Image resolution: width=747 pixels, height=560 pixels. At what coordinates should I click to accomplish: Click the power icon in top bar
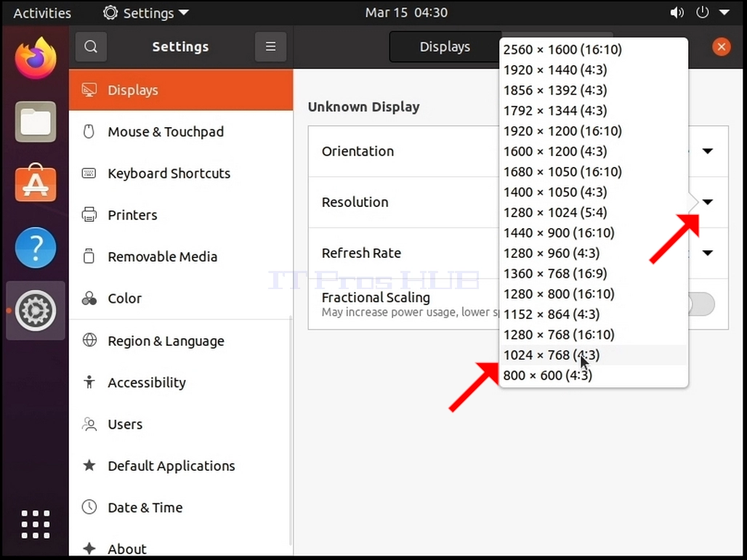coord(702,12)
